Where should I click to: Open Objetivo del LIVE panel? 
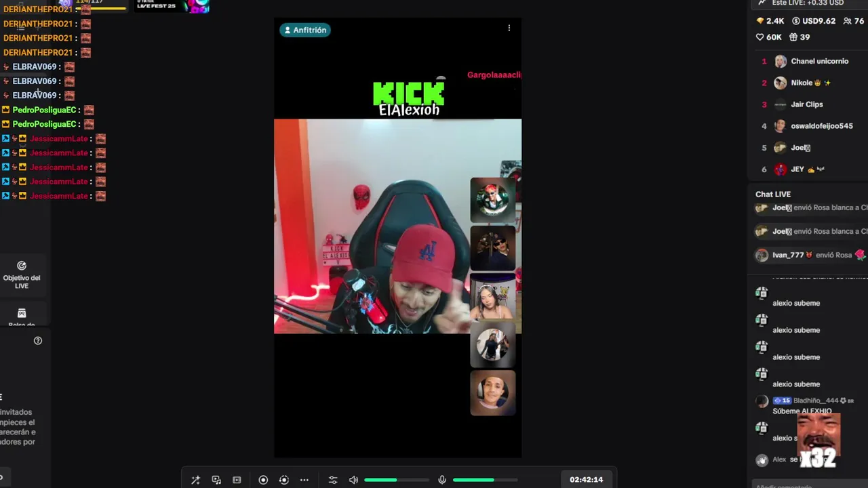point(22,275)
